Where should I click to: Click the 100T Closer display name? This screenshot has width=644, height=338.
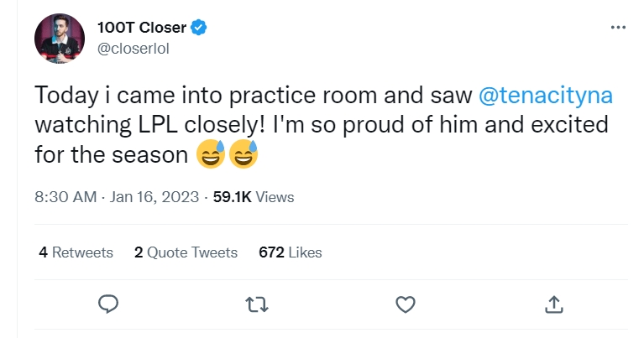(139, 27)
